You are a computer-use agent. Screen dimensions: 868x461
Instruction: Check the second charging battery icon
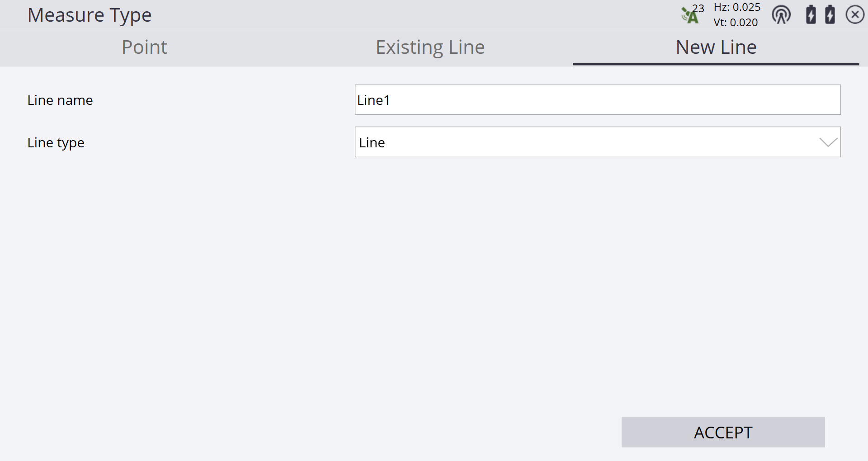click(x=830, y=14)
